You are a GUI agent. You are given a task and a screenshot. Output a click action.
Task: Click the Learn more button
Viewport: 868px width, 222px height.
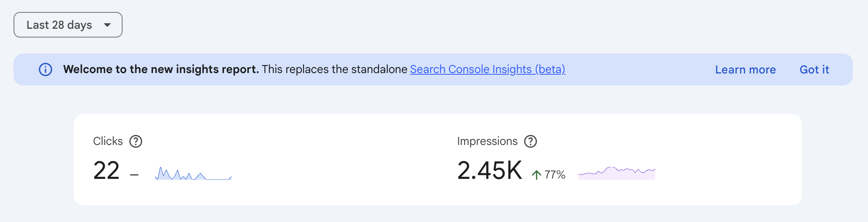click(745, 69)
